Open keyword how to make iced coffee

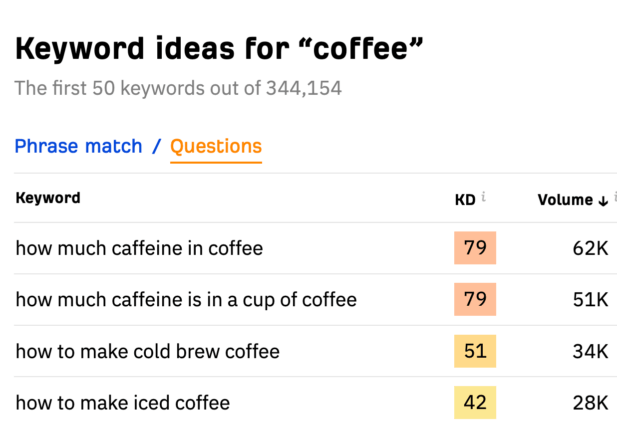(122, 403)
